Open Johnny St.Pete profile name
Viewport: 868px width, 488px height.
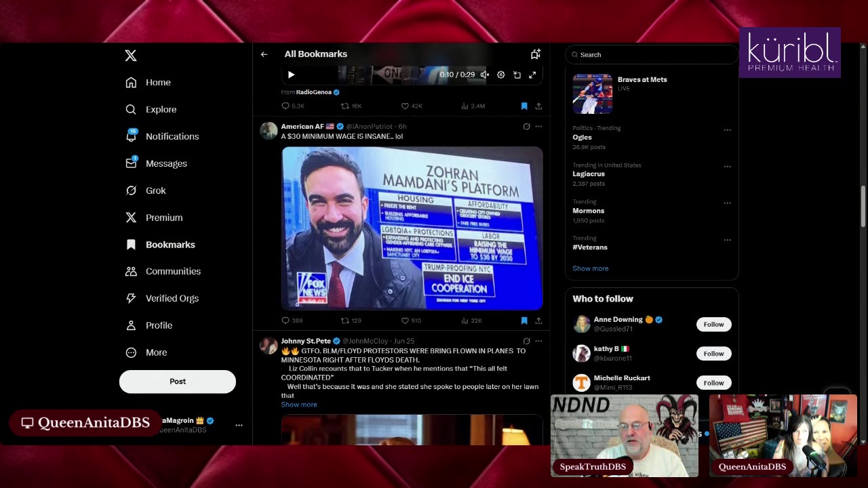coord(306,341)
